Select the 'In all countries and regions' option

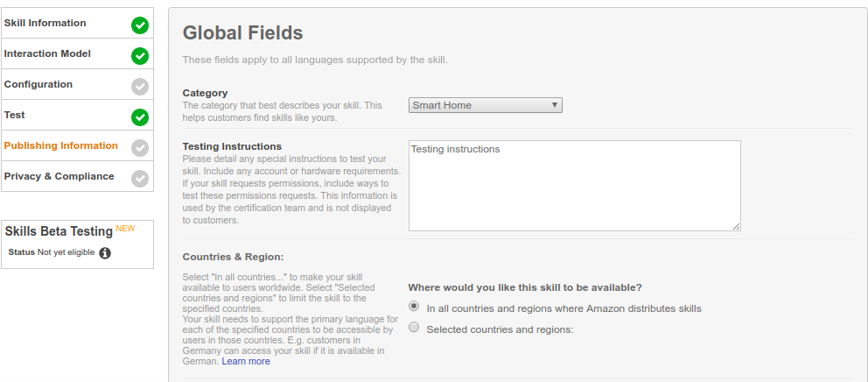click(415, 306)
